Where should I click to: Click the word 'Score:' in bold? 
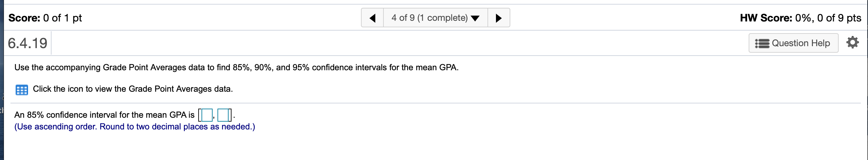pyautogui.click(x=24, y=18)
